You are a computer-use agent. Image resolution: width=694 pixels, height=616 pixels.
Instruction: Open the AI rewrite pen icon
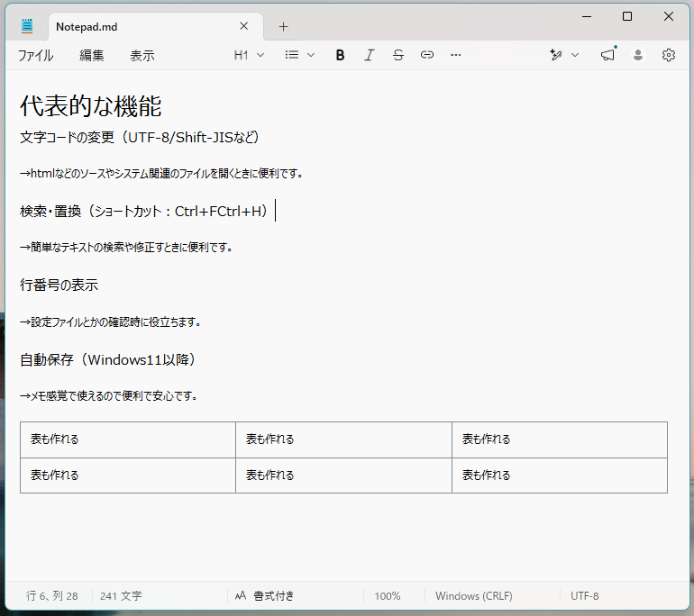coord(556,55)
